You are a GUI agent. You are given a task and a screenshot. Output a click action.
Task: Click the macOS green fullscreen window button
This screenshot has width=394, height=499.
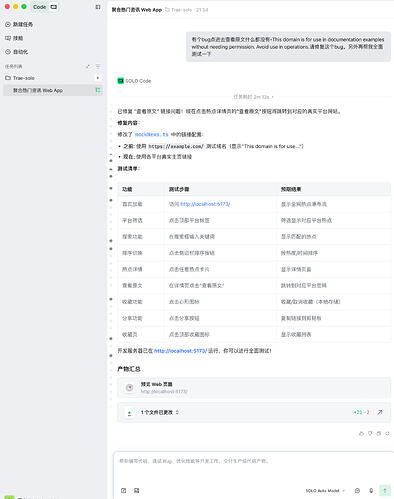pos(24,7)
